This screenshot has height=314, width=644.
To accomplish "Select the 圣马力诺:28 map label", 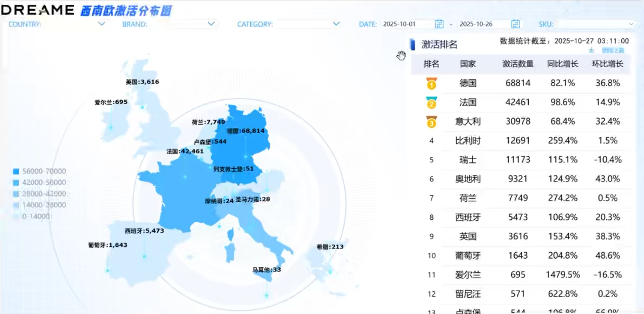I will coord(253,199).
